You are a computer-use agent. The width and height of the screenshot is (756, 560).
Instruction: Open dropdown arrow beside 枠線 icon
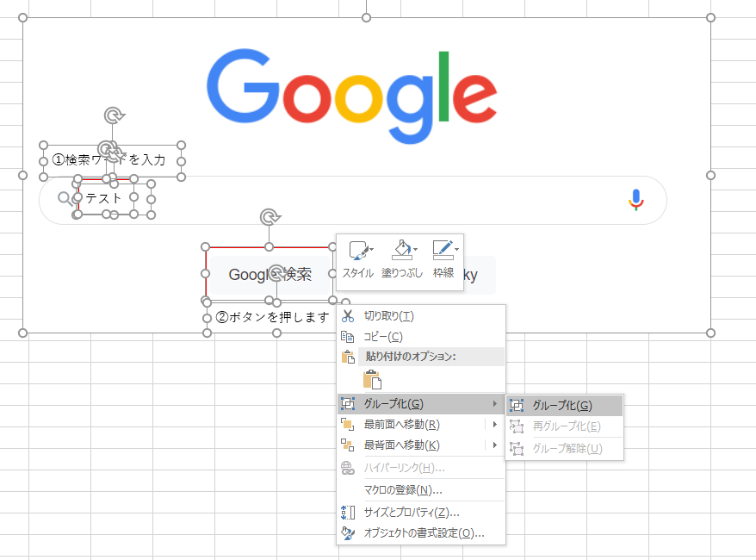pos(456,249)
